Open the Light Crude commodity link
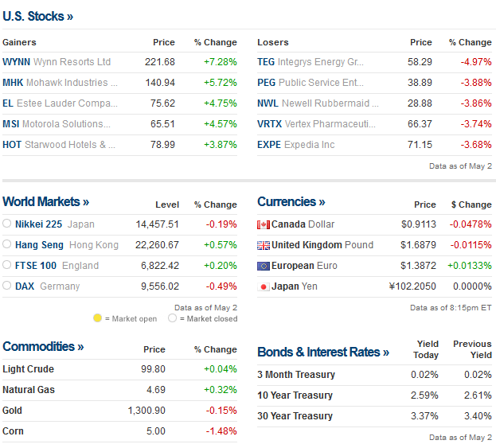Viewport: 496px width, 448px height. pos(28,369)
